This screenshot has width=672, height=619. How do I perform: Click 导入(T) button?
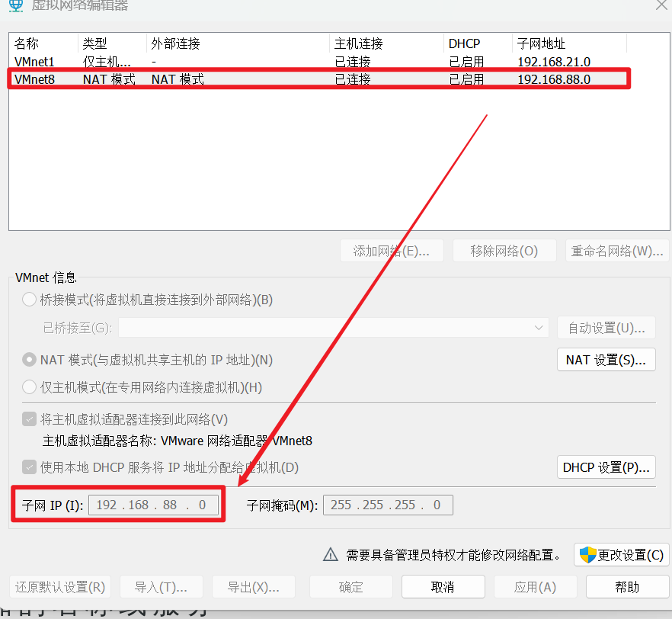point(162,587)
